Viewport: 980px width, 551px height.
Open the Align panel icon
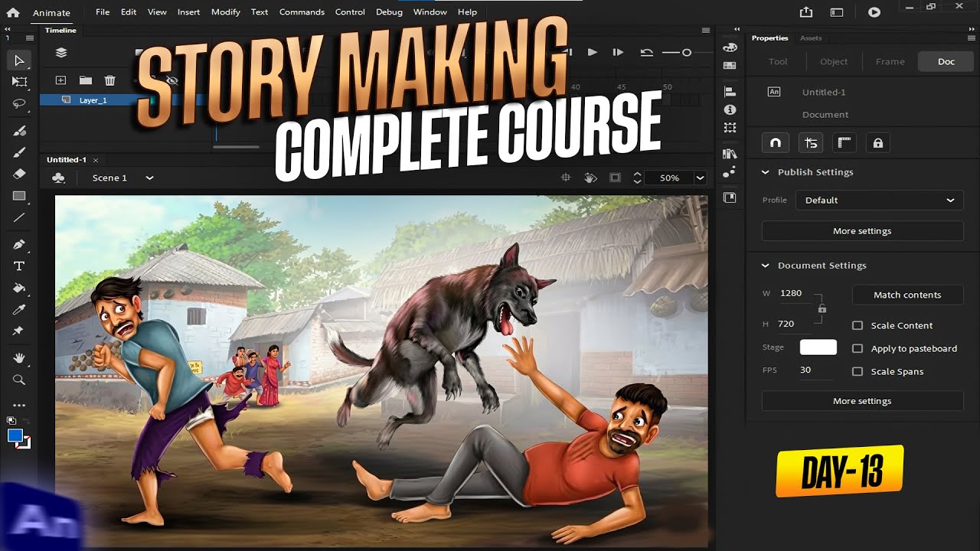click(730, 91)
